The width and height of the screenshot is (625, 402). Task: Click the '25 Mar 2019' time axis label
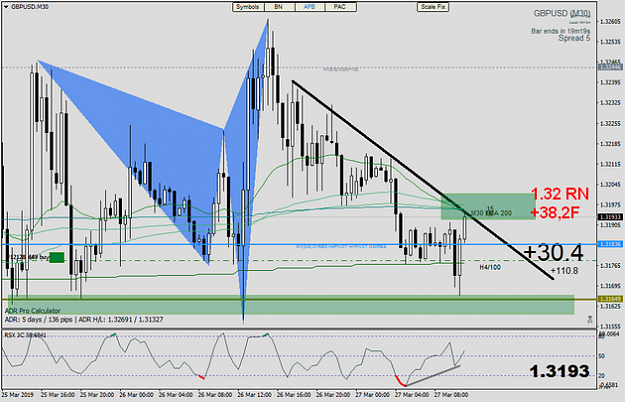point(18,395)
